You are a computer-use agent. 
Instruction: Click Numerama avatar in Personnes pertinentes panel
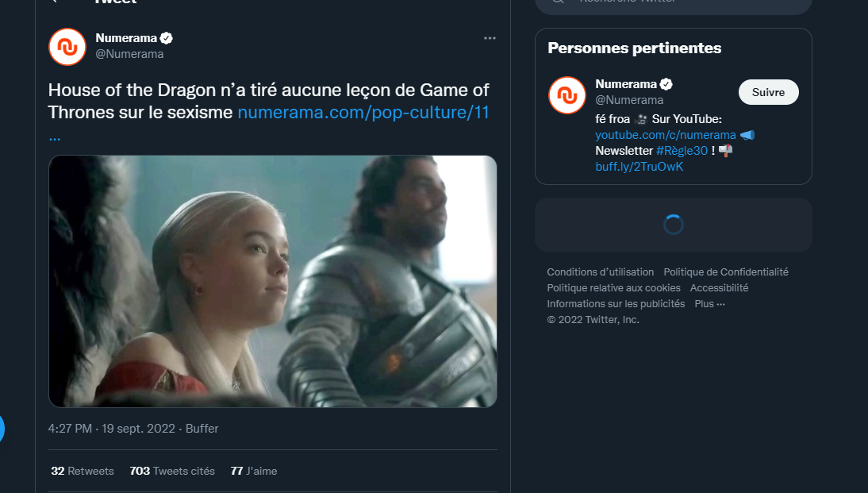[x=567, y=95]
